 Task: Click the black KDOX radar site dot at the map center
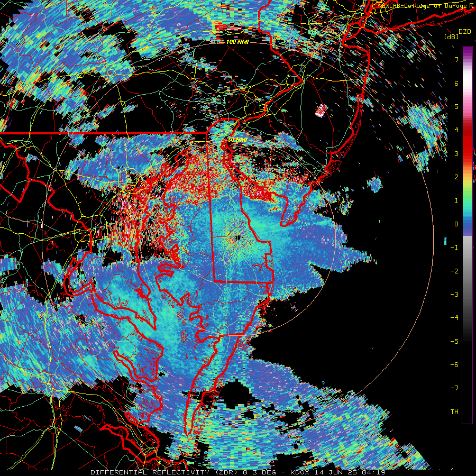237,237
